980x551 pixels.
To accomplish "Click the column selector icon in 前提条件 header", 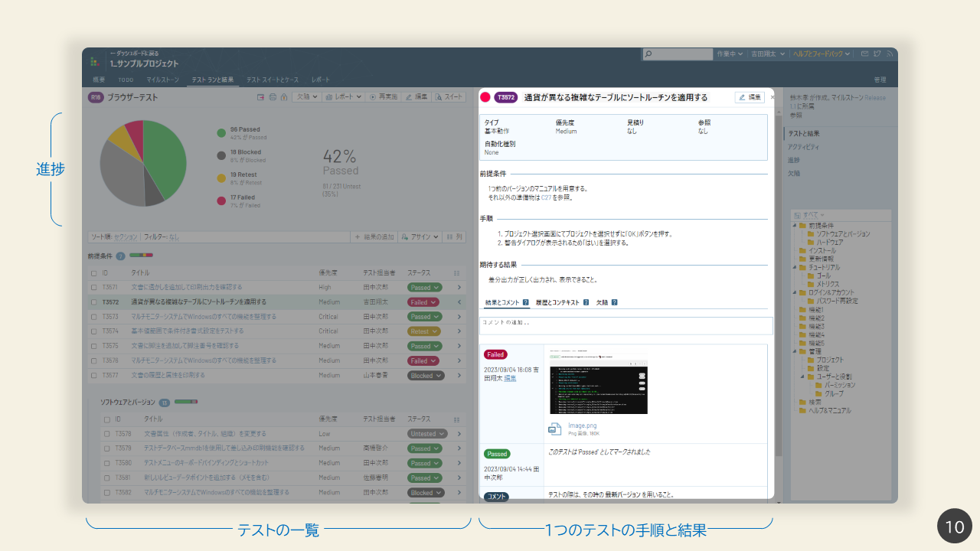I will pyautogui.click(x=457, y=272).
